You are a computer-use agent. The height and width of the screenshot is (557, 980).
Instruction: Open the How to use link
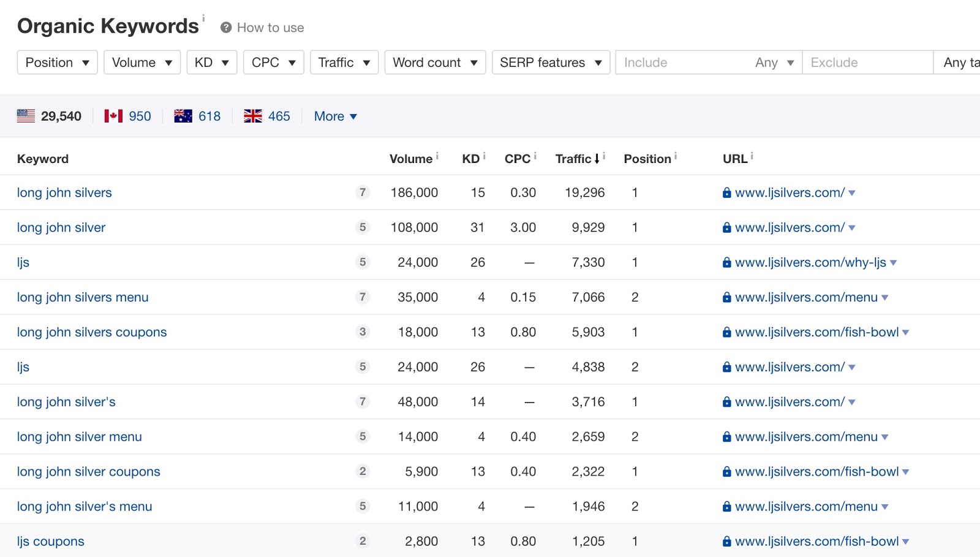pyautogui.click(x=270, y=28)
